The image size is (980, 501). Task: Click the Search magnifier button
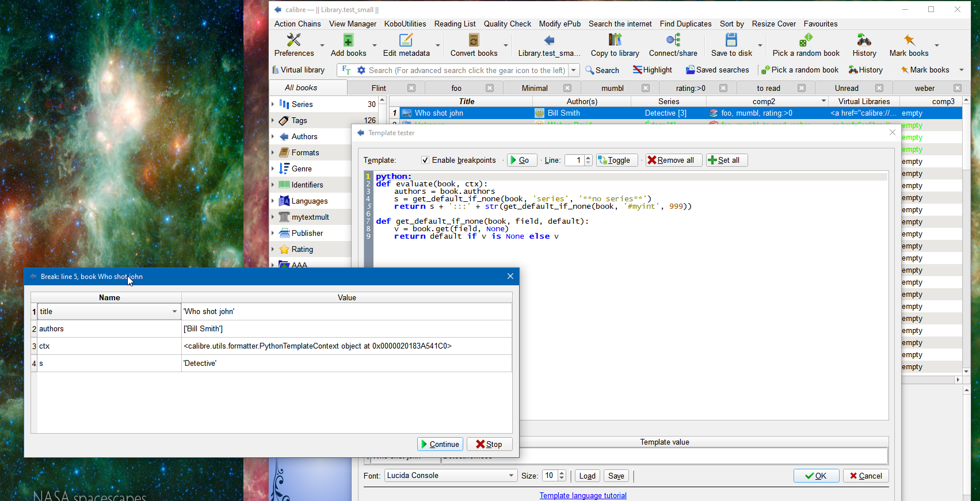click(x=602, y=70)
